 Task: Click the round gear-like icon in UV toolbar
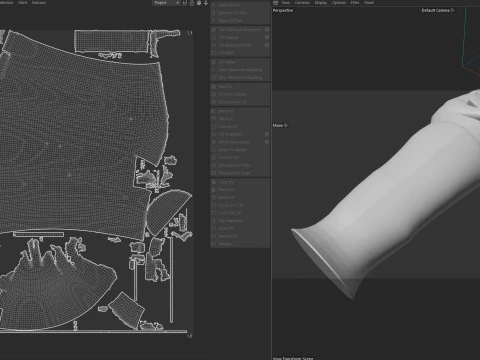(x=199, y=3)
